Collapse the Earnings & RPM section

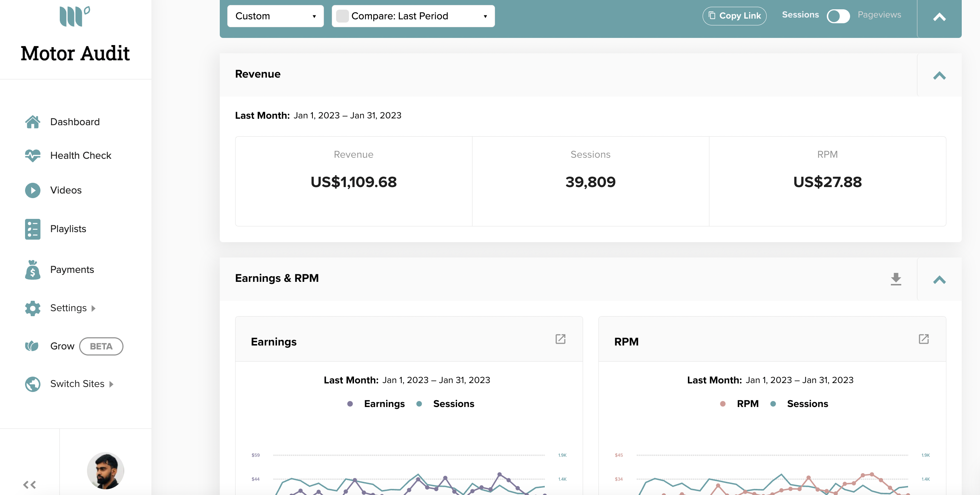(x=939, y=279)
